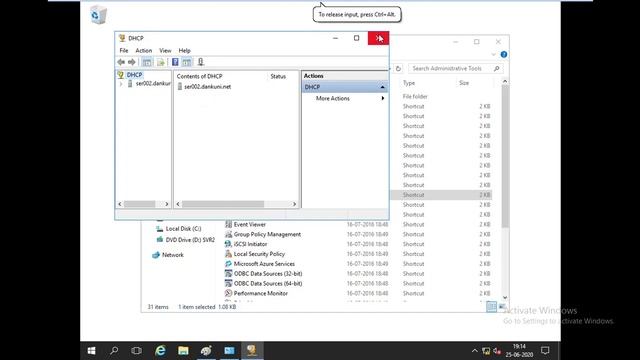
Task: Click the taskbar search icon
Action: pos(114,351)
